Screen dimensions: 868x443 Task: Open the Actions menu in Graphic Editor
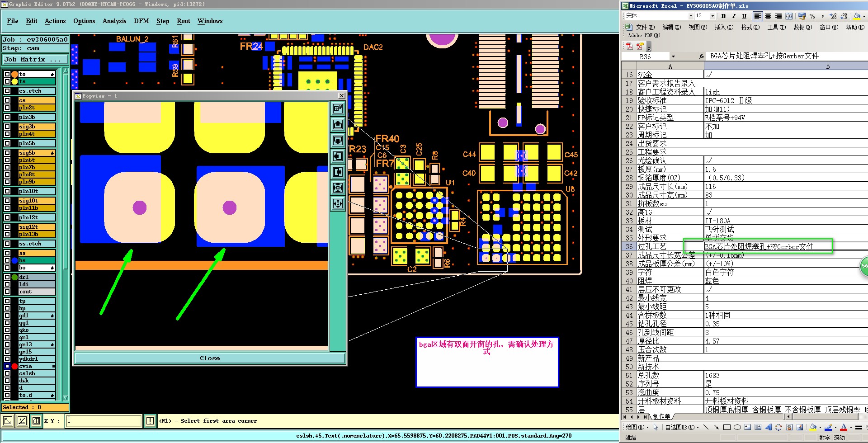pos(55,21)
